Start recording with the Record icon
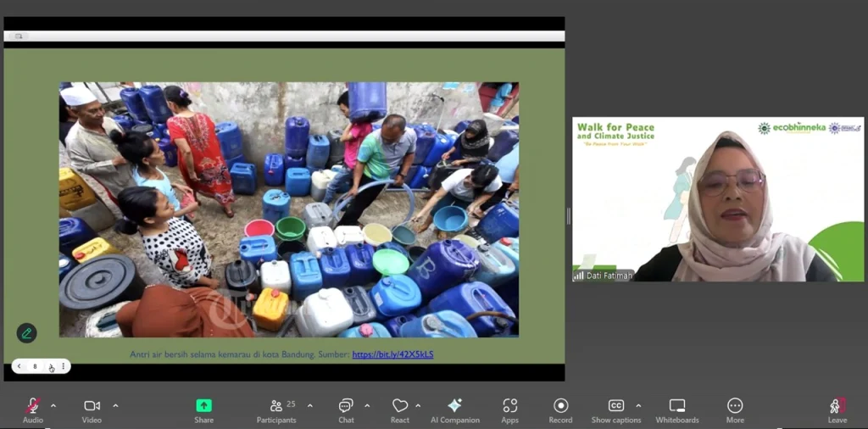 pos(560,407)
